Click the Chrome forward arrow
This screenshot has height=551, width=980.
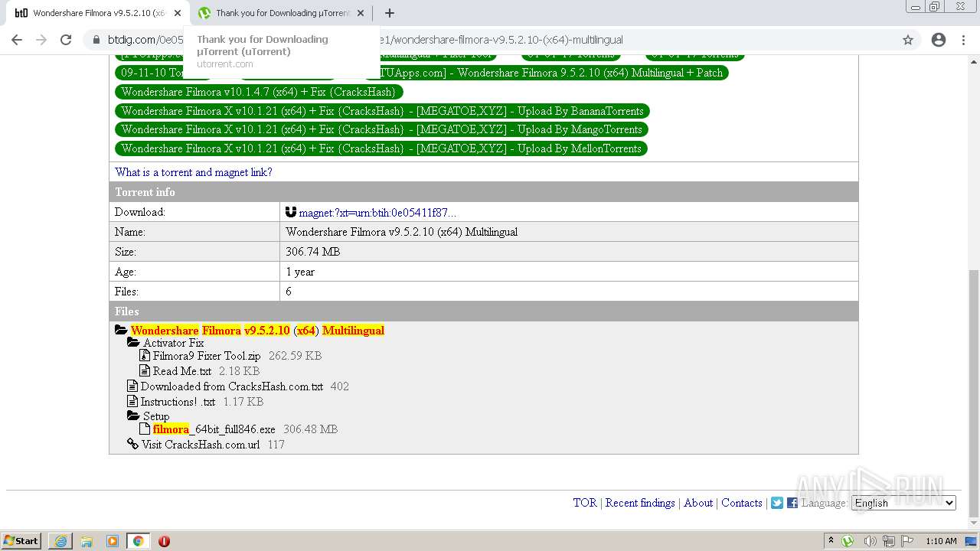point(41,40)
